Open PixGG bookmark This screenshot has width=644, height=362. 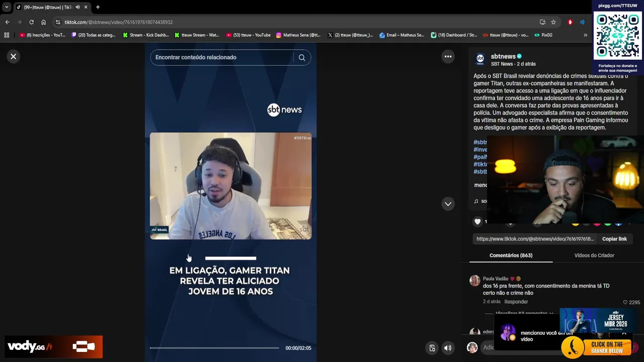(x=543, y=35)
